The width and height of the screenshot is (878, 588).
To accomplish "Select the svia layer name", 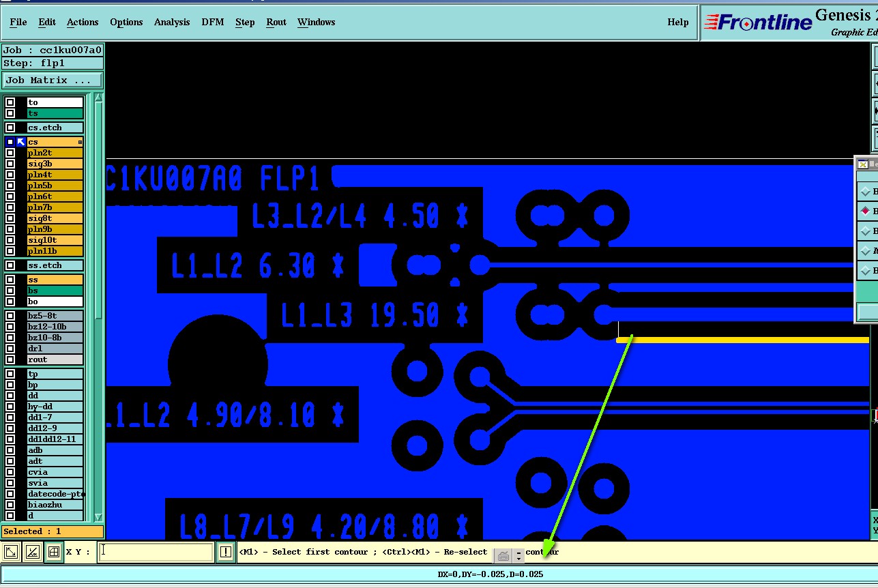I will tap(55, 483).
